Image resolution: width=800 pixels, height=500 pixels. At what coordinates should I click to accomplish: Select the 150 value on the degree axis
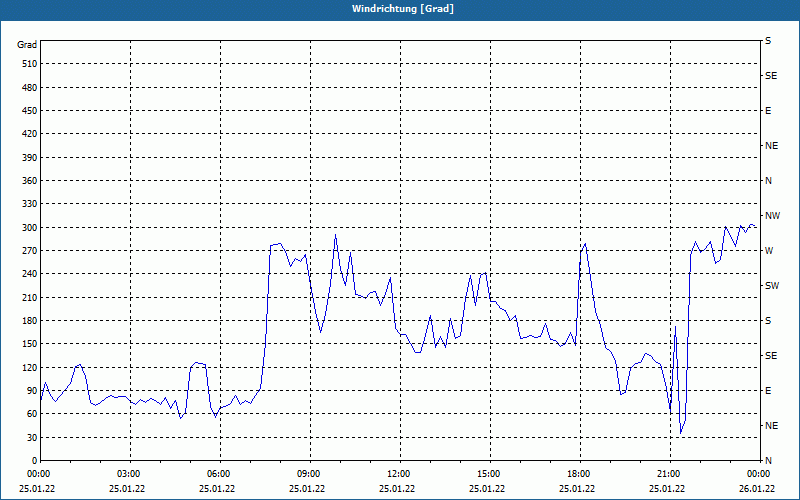click(30, 344)
